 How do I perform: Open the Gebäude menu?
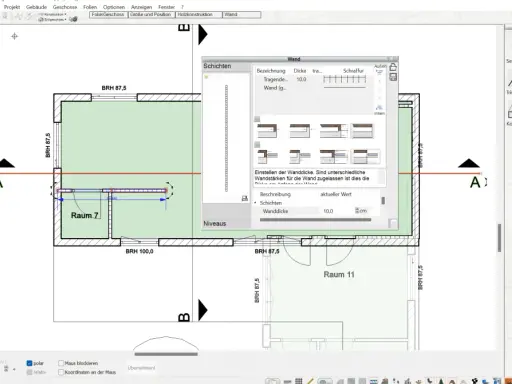point(36,7)
